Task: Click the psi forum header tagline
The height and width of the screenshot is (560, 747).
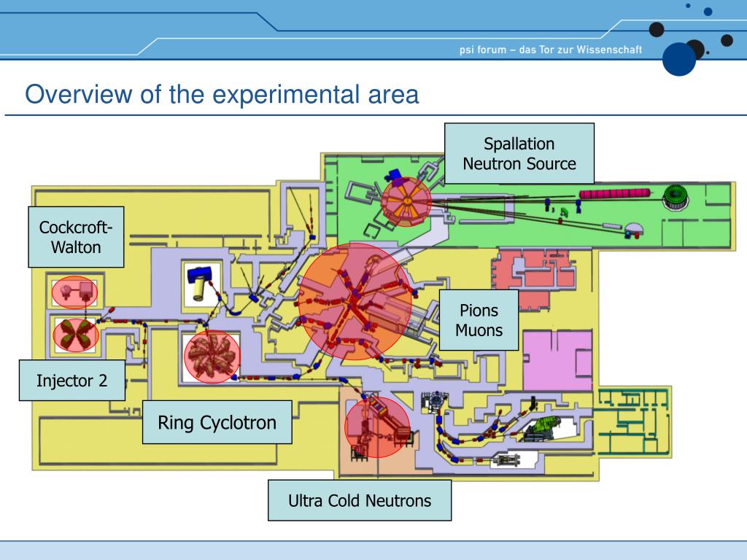Action: click(x=551, y=50)
